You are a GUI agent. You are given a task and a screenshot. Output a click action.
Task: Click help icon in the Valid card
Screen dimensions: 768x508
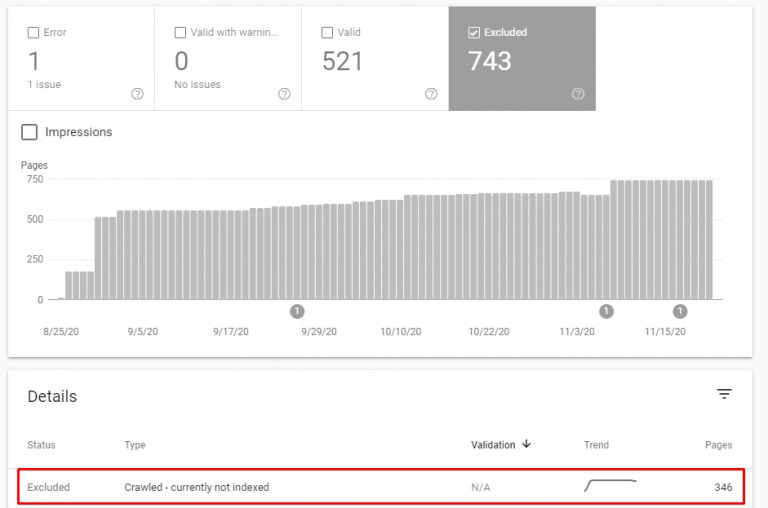coord(431,94)
